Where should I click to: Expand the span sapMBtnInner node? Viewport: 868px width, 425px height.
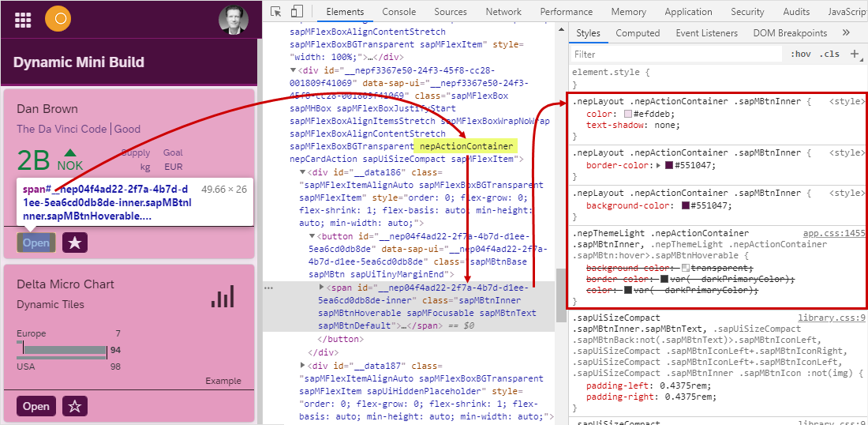[x=322, y=288]
